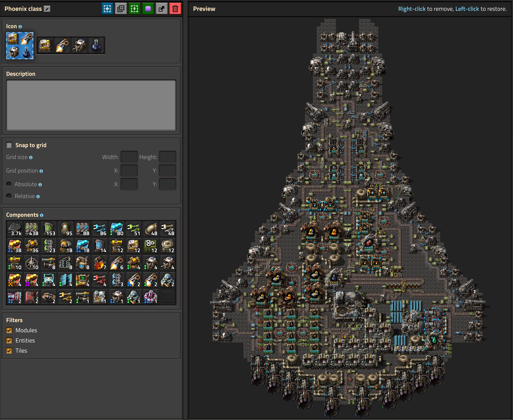Click the blue inserter component, count 86

[99, 229]
